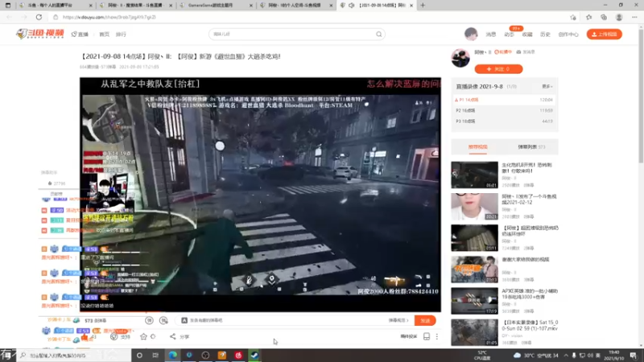
Task: Click 发消息 send message link
Action: pos(526,52)
